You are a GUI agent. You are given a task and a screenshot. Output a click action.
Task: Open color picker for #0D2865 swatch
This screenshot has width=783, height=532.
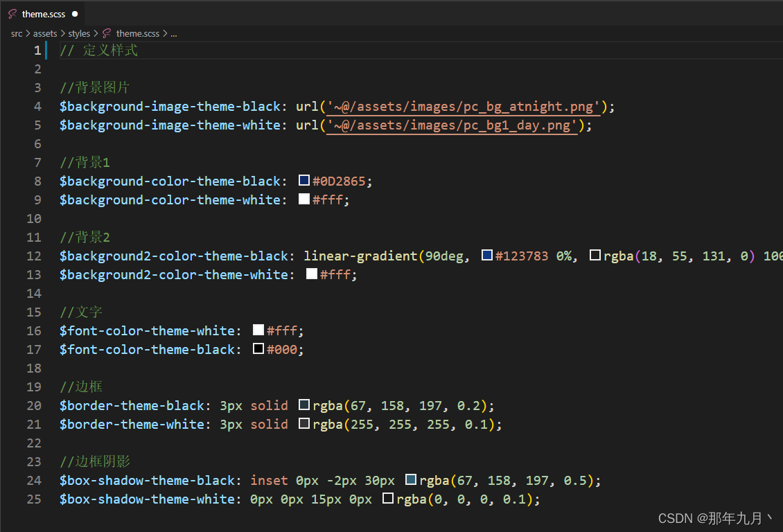(x=304, y=180)
